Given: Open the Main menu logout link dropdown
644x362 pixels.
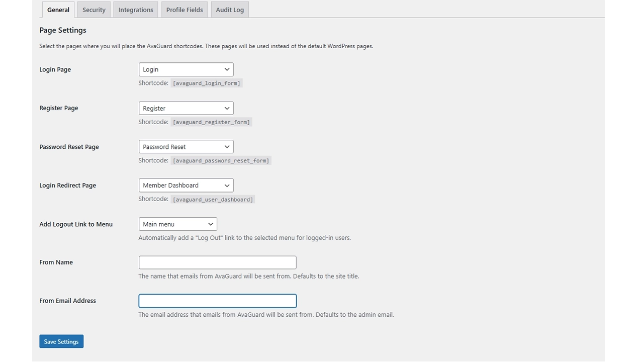Looking at the screenshot, I should (x=177, y=224).
